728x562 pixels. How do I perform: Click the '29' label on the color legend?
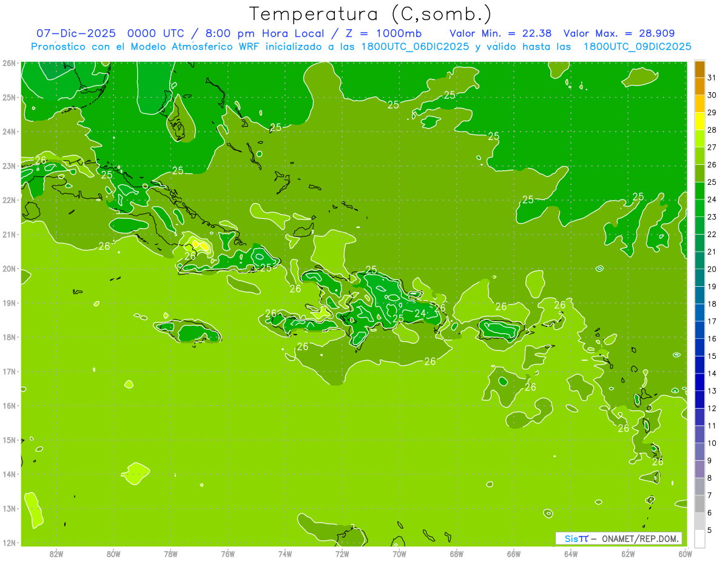tap(712, 112)
